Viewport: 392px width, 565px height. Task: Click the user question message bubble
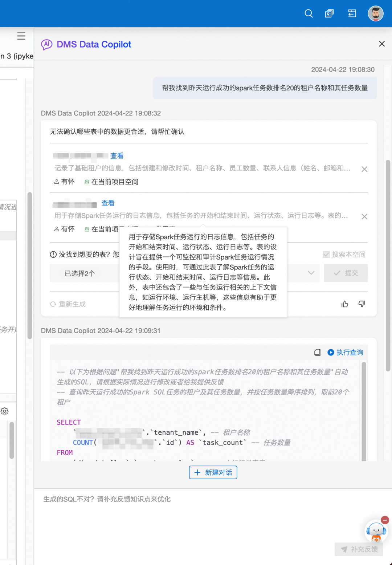tap(265, 88)
